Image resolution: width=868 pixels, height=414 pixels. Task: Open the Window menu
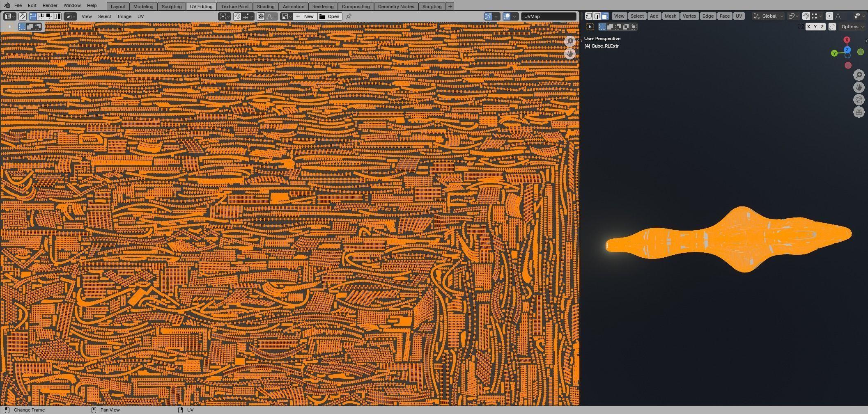[72, 6]
